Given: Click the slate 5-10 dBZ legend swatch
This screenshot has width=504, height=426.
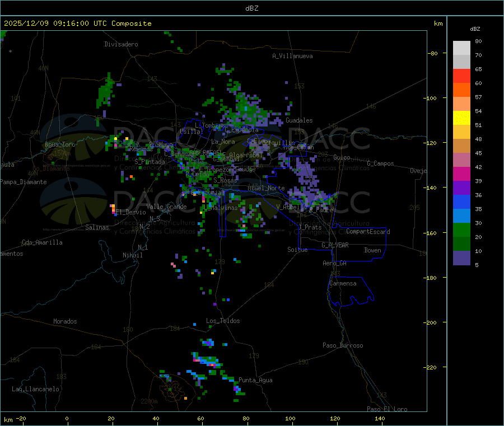Looking at the screenshot, I should coord(461,258).
